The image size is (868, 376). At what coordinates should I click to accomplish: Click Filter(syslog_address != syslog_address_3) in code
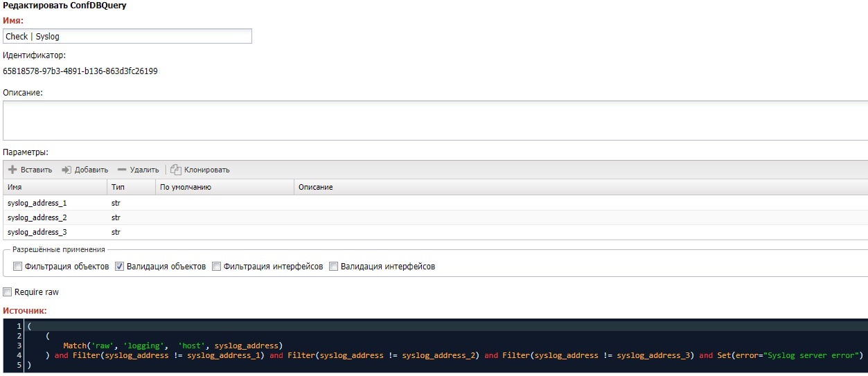[x=599, y=355]
